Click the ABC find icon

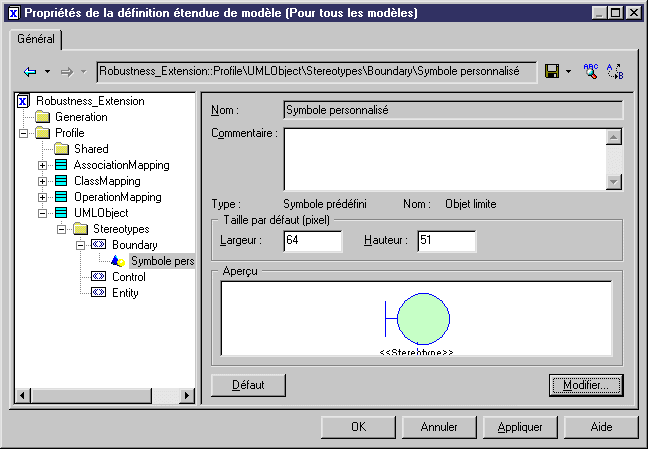(591, 71)
